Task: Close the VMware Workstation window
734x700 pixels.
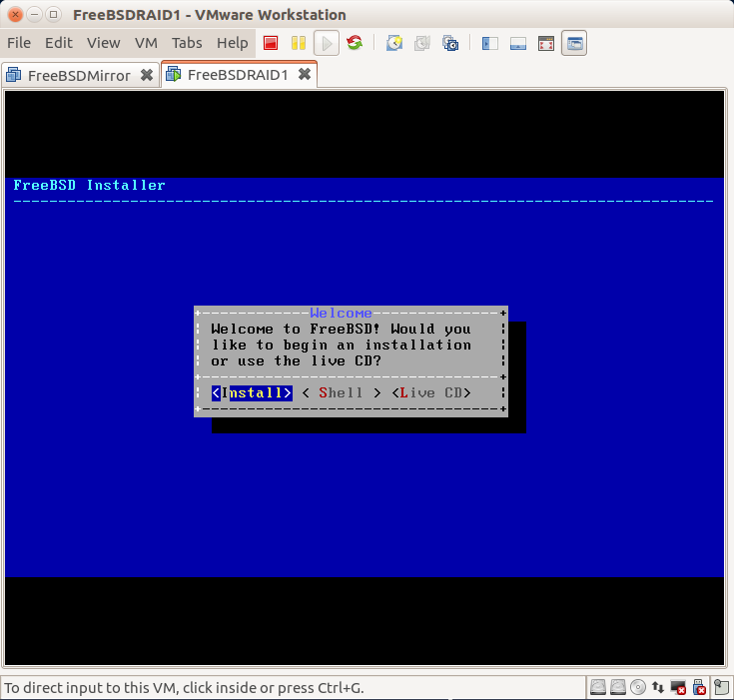Action: 15,15
